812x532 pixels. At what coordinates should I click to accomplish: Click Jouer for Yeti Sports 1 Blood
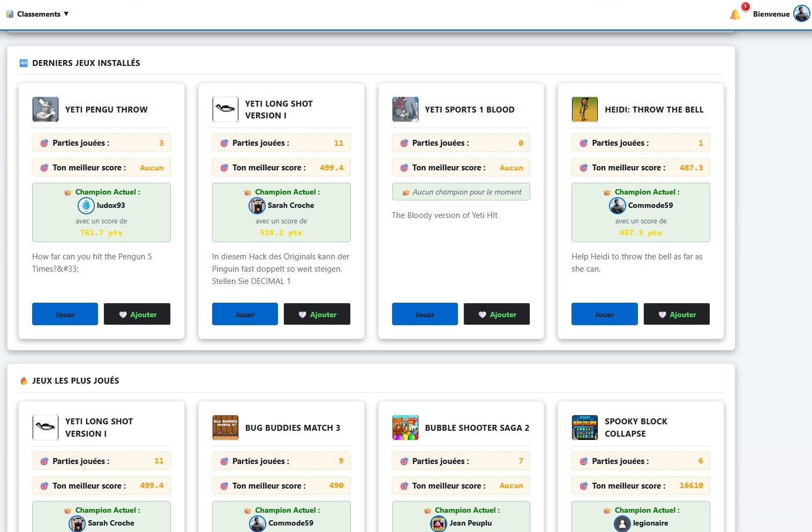point(425,314)
